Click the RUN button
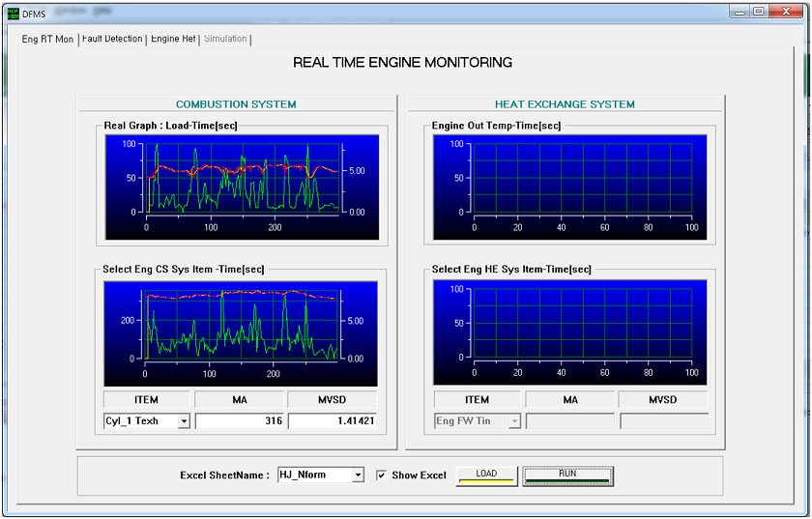Viewport: 812px width, 519px height. tap(567, 476)
